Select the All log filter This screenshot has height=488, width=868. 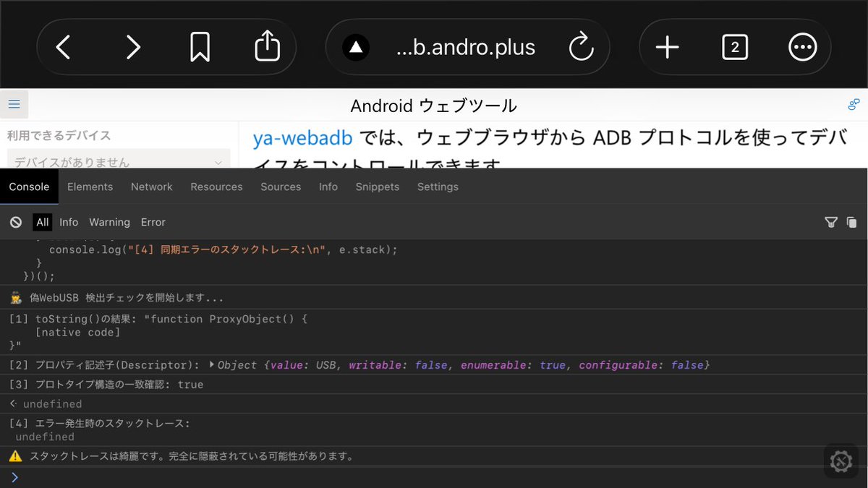point(43,222)
